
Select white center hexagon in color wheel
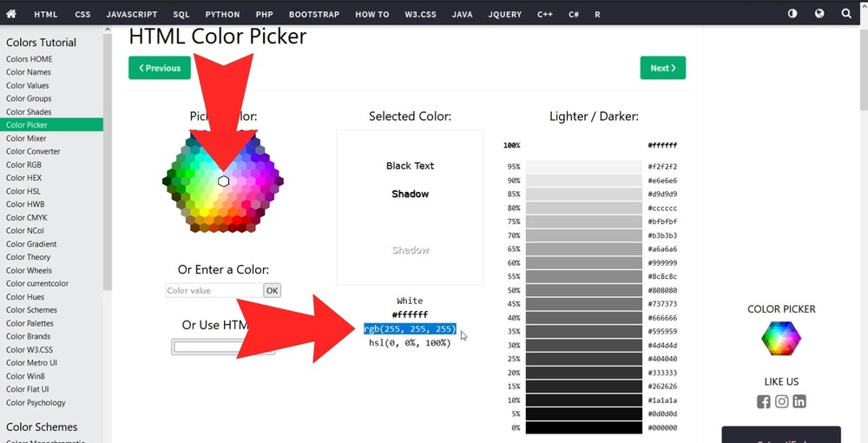point(223,181)
